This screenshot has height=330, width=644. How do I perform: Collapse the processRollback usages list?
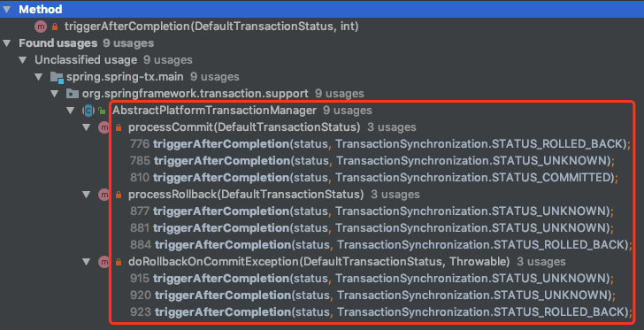coord(87,195)
